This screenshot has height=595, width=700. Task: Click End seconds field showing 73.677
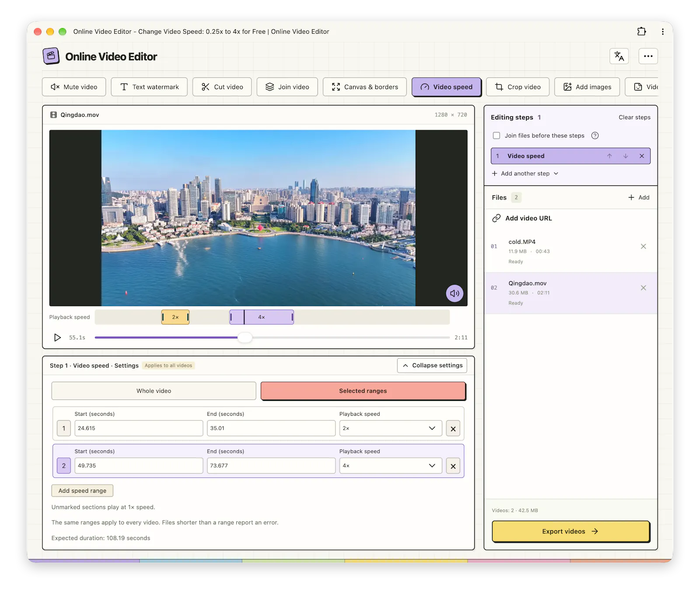[x=271, y=466]
